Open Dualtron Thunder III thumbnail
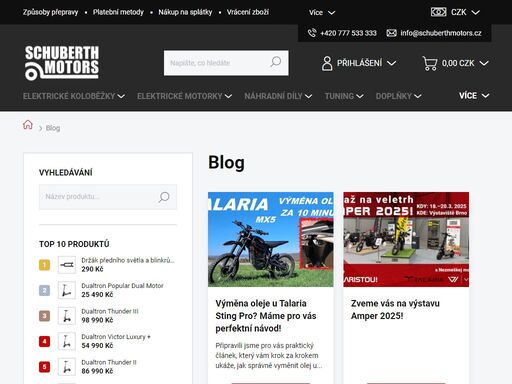This screenshot has height=384, width=512. click(67, 316)
